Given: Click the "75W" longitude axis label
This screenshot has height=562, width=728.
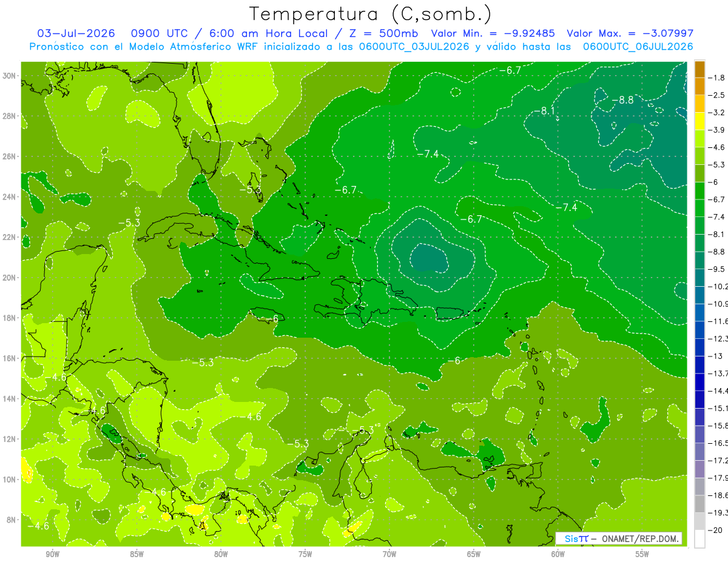Looking at the screenshot, I should click(x=305, y=554).
